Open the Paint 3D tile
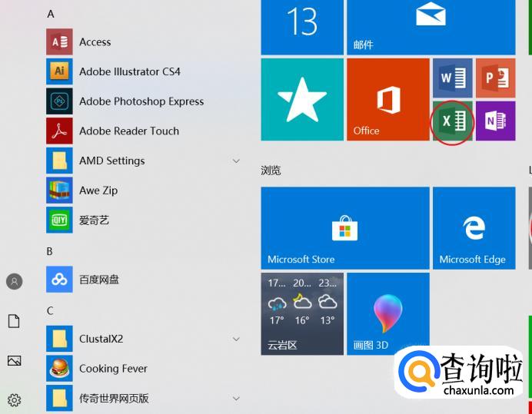Viewport: 532px width, 414px height. (x=388, y=314)
